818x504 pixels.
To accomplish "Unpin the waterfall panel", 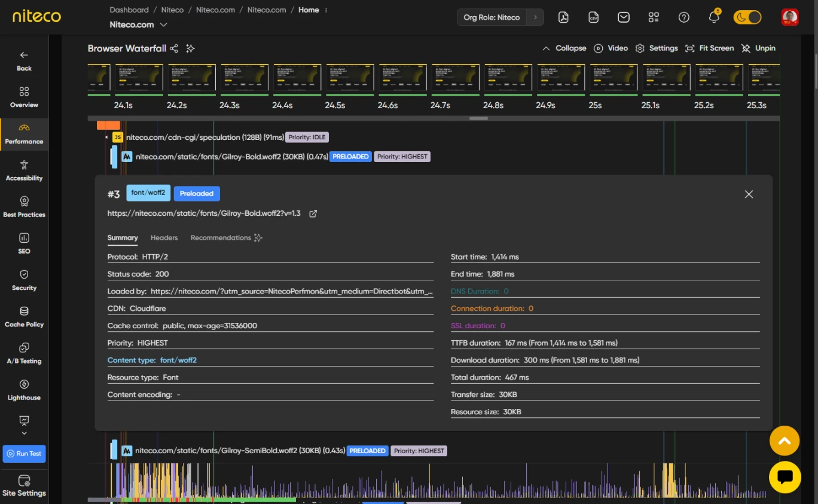I will [x=758, y=48].
